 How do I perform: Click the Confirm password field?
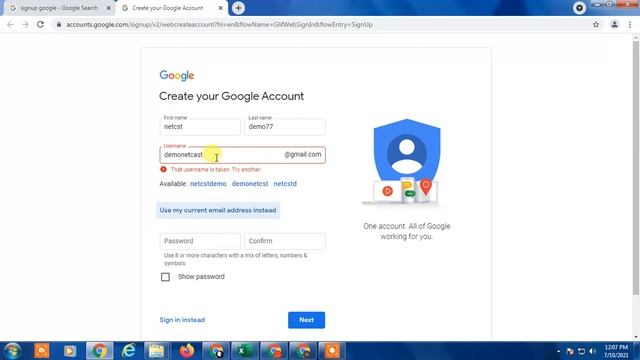[x=285, y=241]
